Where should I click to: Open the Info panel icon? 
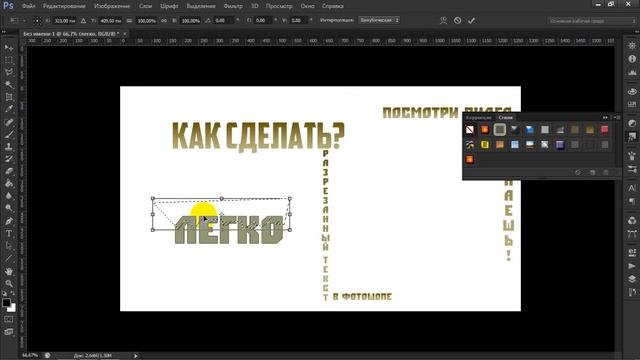(x=632, y=59)
